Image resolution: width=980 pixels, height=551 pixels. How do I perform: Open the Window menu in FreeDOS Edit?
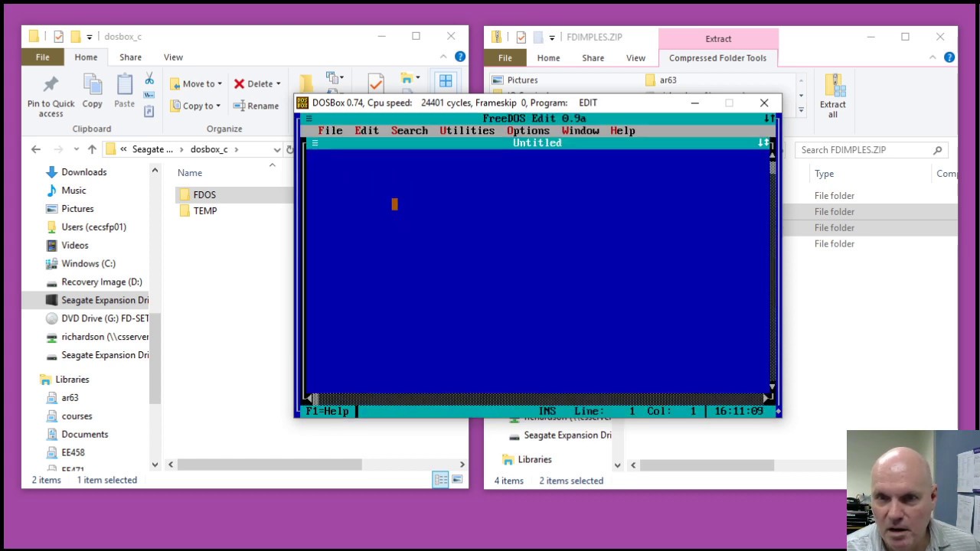(580, 131)
